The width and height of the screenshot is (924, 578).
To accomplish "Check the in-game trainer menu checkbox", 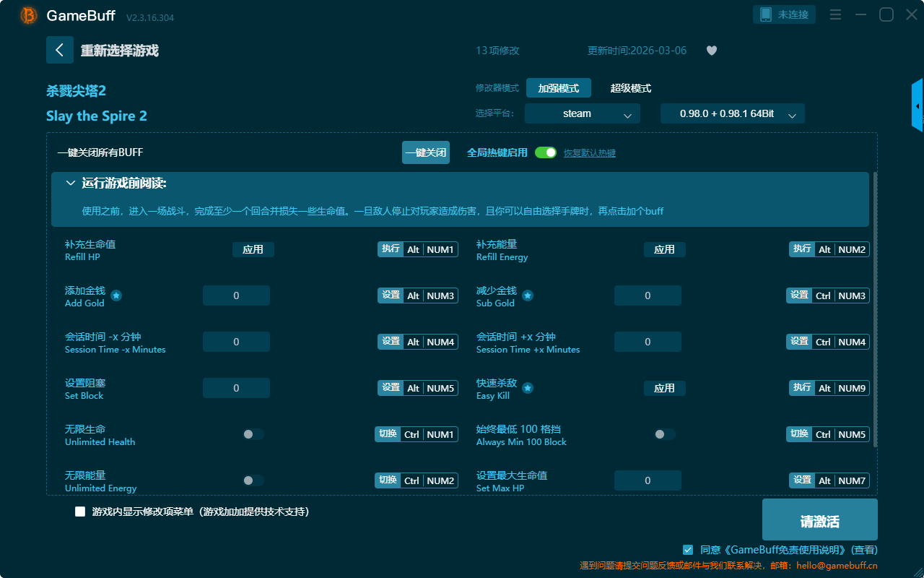I will (x=80, y=512).
